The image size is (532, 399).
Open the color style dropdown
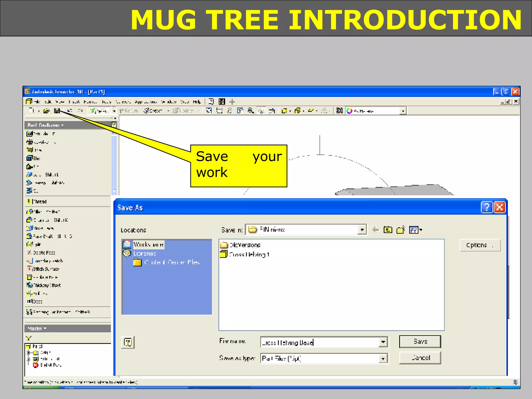[x=403, y=111]
